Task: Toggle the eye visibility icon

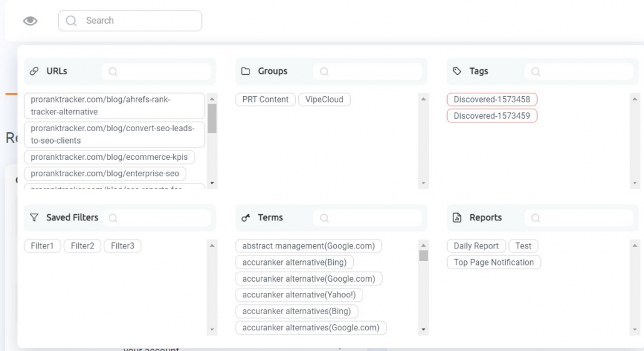Action: click(31, 21)
